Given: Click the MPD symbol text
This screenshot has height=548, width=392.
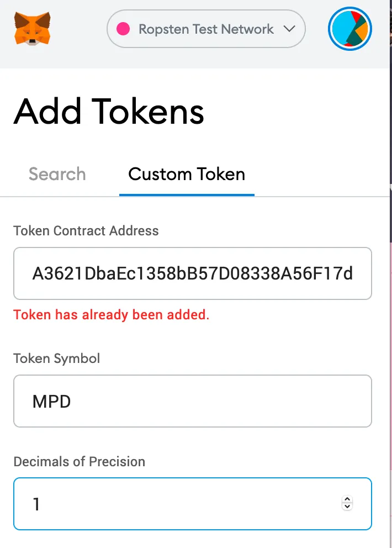Looking at the screenshot, I should click(52, 401).
